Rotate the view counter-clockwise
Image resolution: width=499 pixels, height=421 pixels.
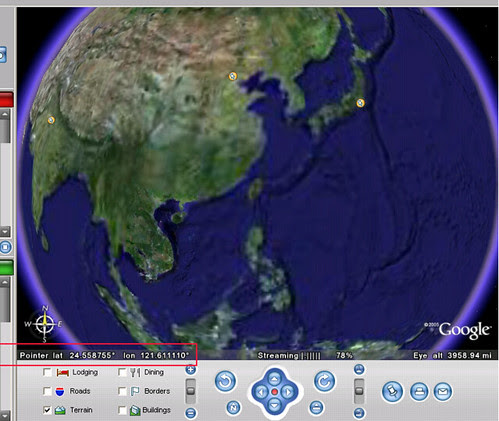coord(225,381)
